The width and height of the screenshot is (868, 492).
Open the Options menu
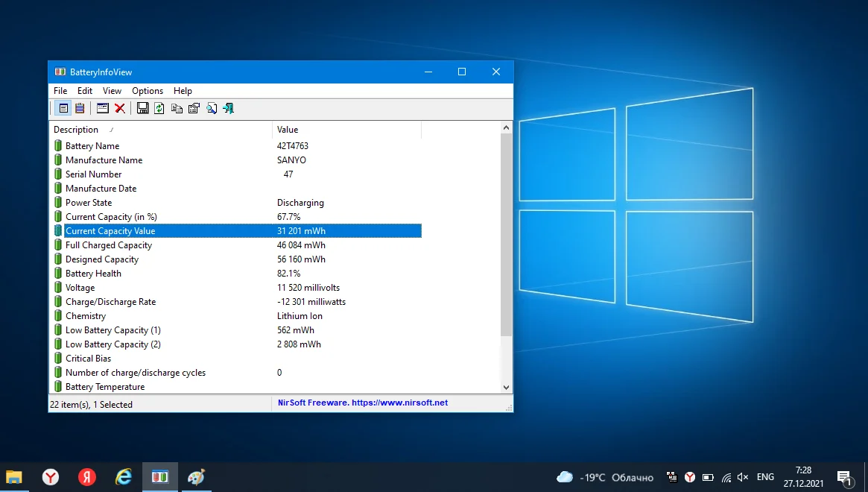[x=148, y=91]
